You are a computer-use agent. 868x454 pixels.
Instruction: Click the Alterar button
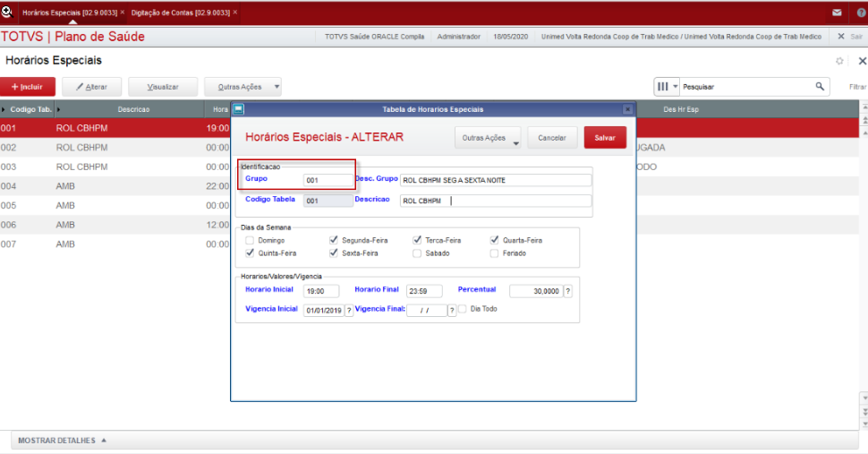click(92, 87)
